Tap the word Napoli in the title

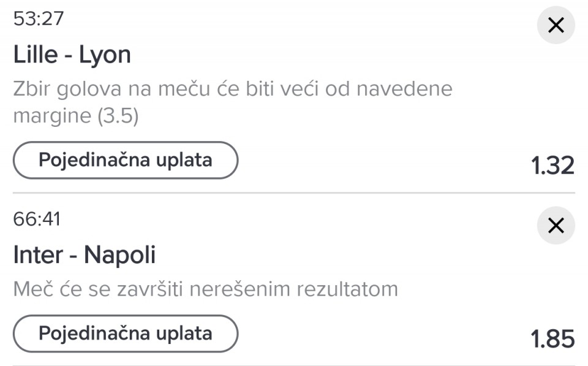(120, 255)
